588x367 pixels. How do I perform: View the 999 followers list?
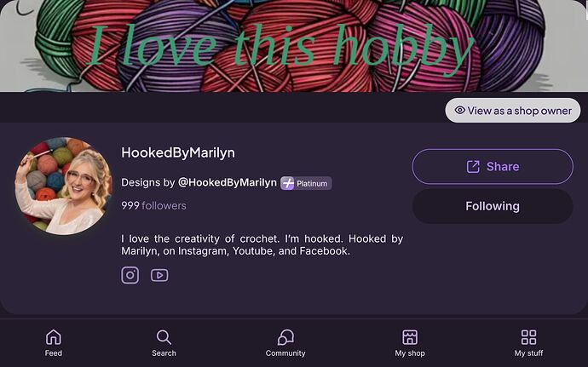coord(153,205)
